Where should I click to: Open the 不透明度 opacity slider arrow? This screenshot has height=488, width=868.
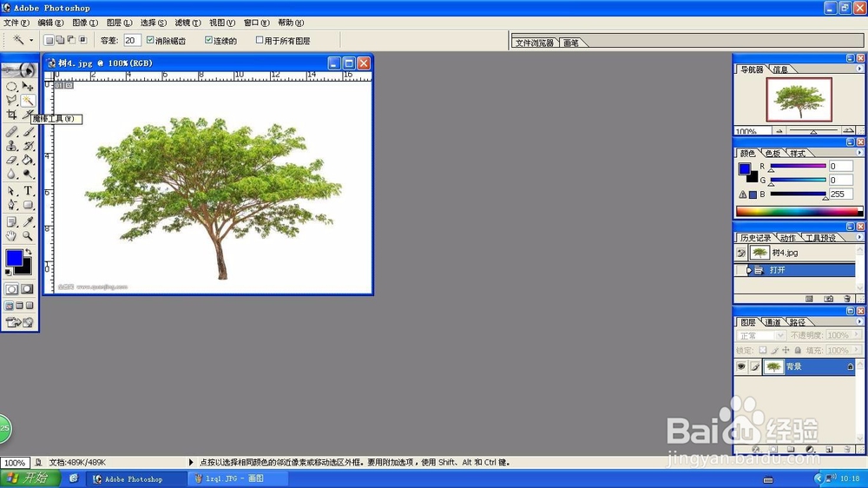pos(857,335)
